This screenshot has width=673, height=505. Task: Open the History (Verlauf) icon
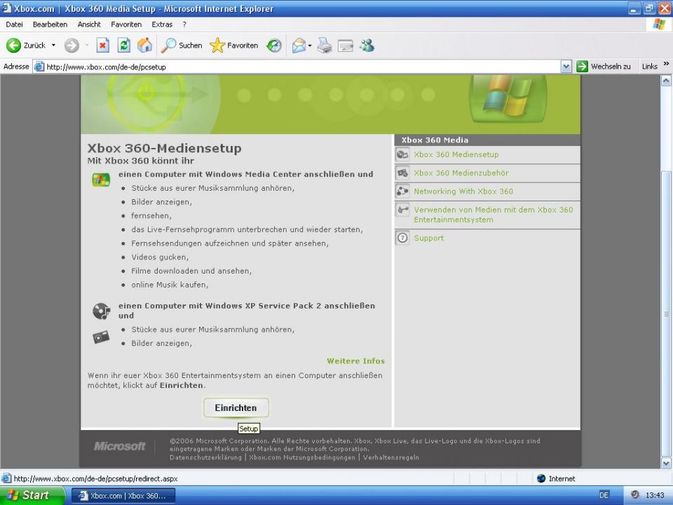coord(274,45)
